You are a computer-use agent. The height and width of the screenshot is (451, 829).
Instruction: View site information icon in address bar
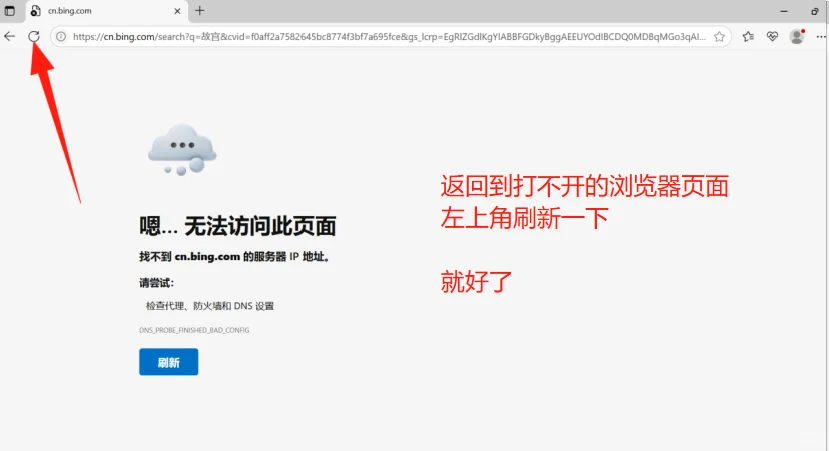coord(61,36)
